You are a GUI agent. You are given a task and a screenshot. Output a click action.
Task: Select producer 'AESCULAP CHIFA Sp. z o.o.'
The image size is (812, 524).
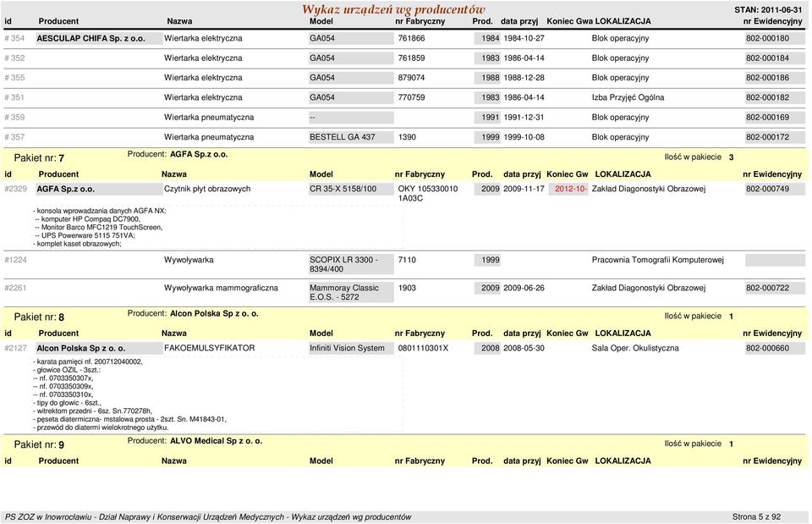pos(91,38)
